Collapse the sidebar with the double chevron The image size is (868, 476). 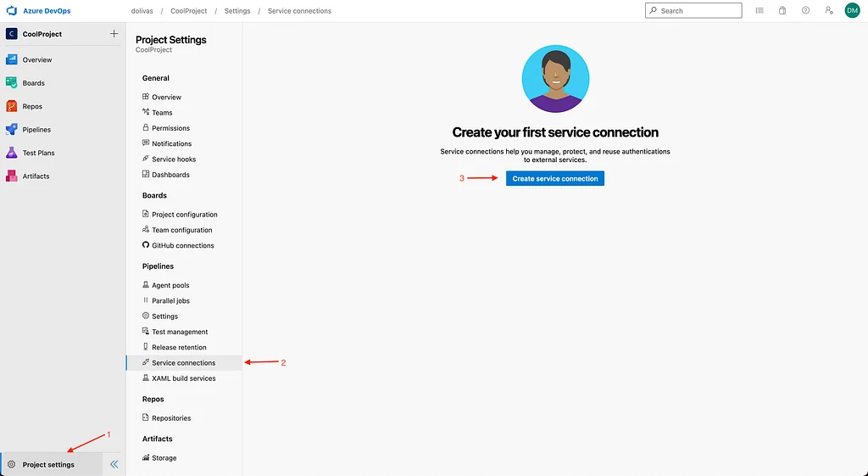114,464
